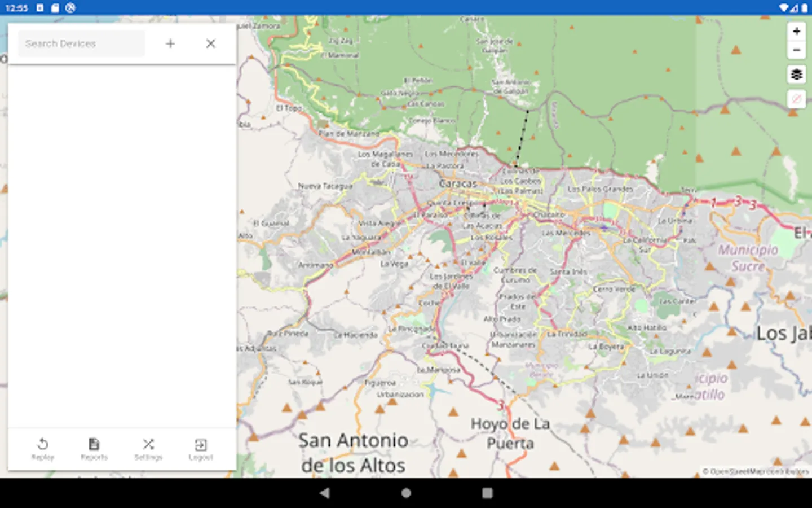Open the map layers switcher

coord(796,75)
